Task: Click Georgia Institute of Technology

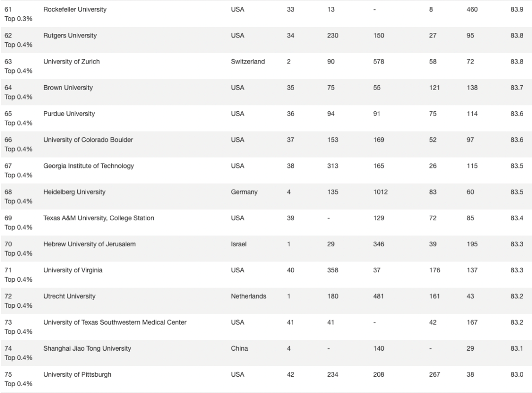Action: click(89, 166)
